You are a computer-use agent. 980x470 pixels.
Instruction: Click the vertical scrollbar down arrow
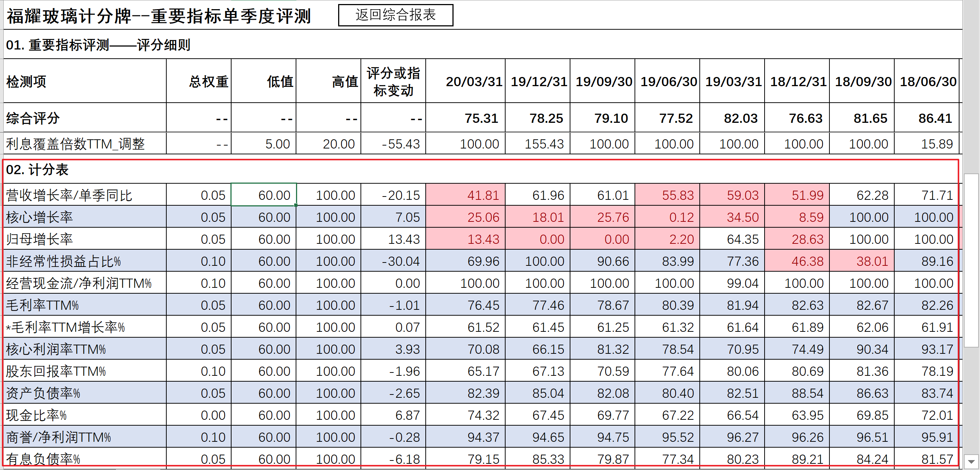(971, 462)
